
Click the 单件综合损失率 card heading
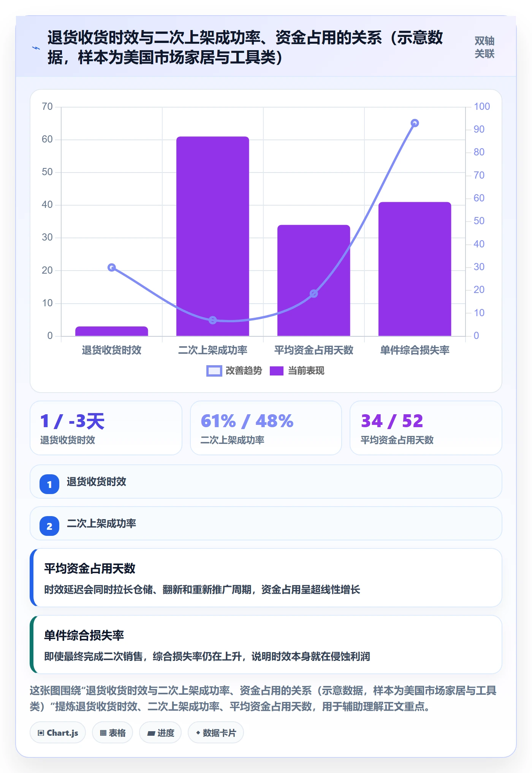(84, 635)
